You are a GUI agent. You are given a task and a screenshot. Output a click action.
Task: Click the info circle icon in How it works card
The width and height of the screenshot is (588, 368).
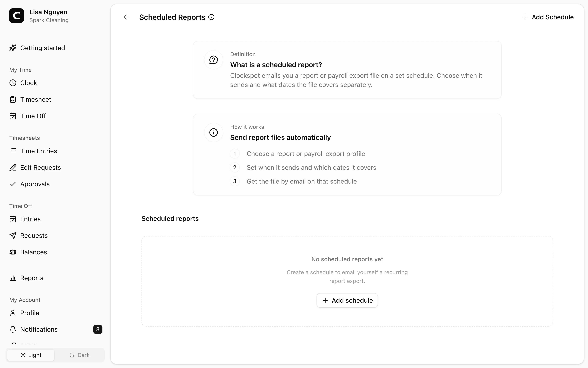click(214, 133)
